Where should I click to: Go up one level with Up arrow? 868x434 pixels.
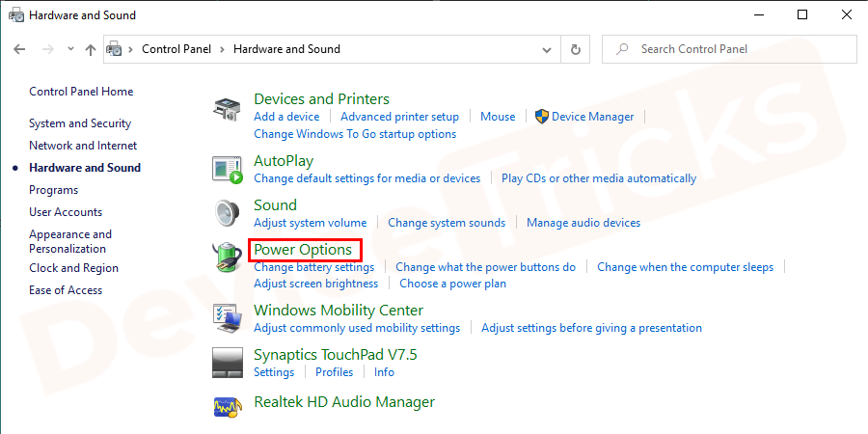[x=91, y=49]
